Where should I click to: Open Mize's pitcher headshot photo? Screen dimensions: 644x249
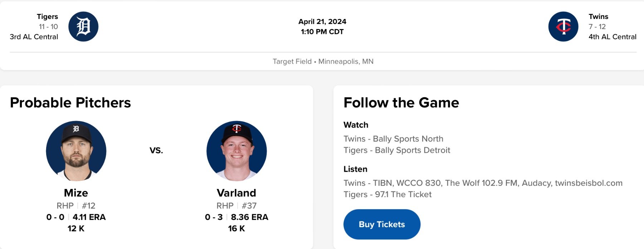76,151
